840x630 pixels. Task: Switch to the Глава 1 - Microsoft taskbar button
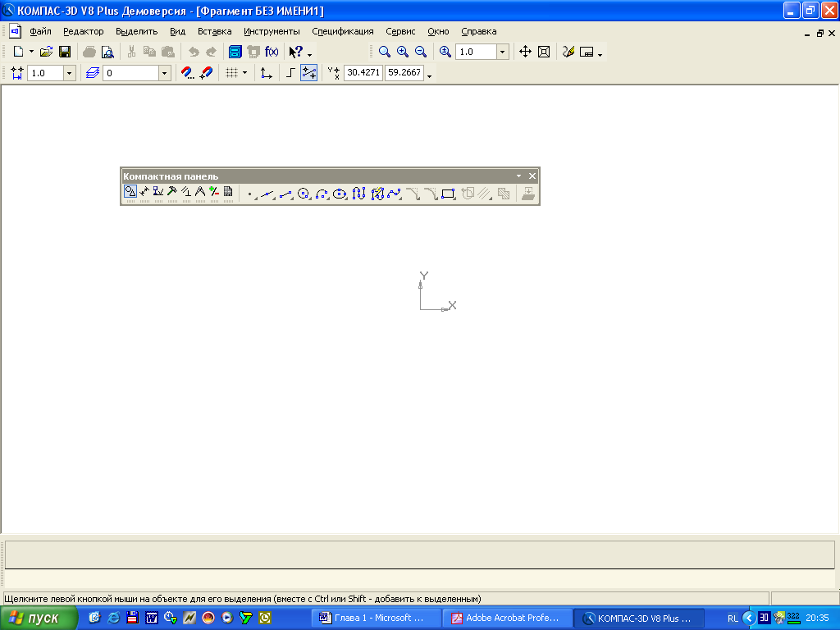click(x=377, y=619)
